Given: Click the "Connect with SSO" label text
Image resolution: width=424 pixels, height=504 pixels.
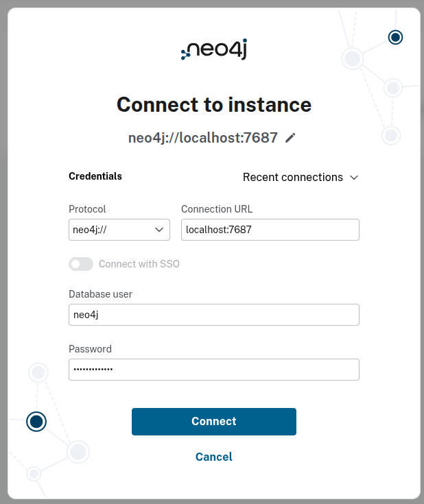Looking at the screenshot, I should coord(139,264).
